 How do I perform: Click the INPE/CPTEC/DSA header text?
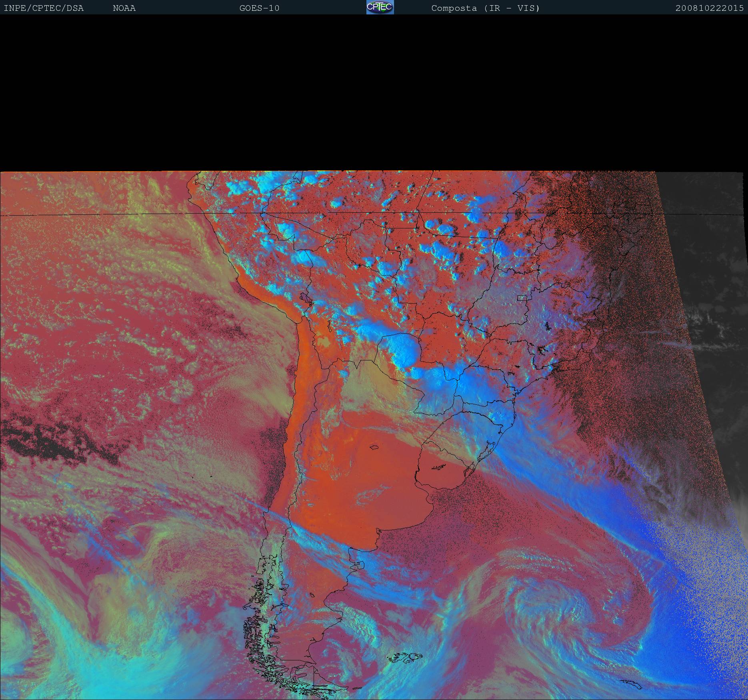pos(44,8)
